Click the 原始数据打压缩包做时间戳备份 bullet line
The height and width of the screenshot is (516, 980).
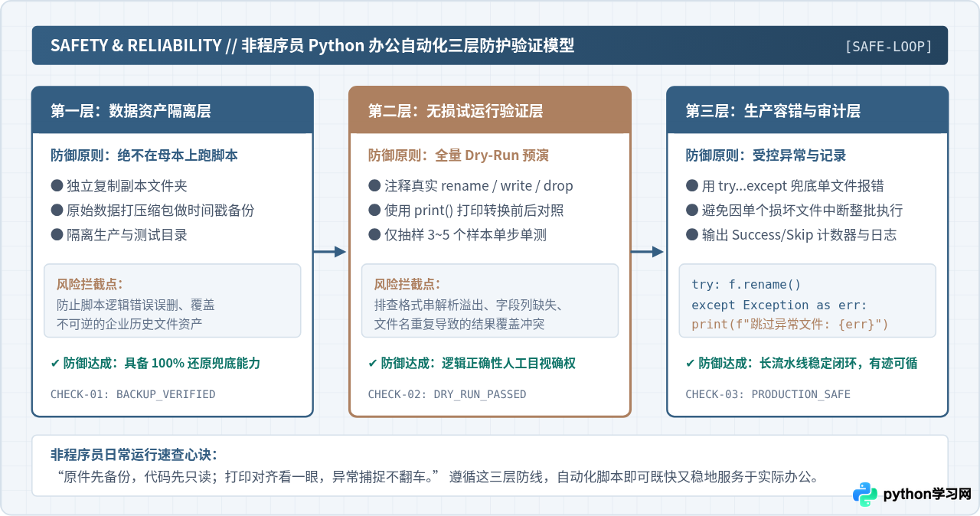(x=152, y=211)
